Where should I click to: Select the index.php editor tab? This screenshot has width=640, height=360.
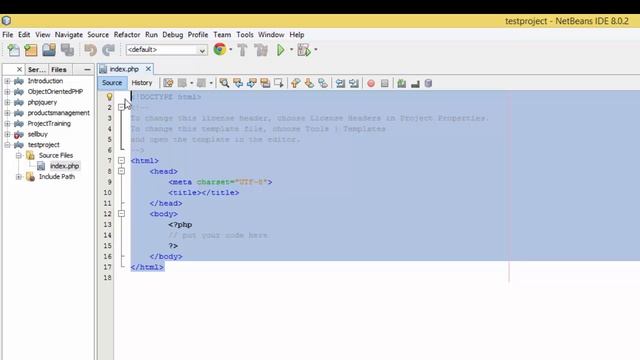tap(124, 69)
